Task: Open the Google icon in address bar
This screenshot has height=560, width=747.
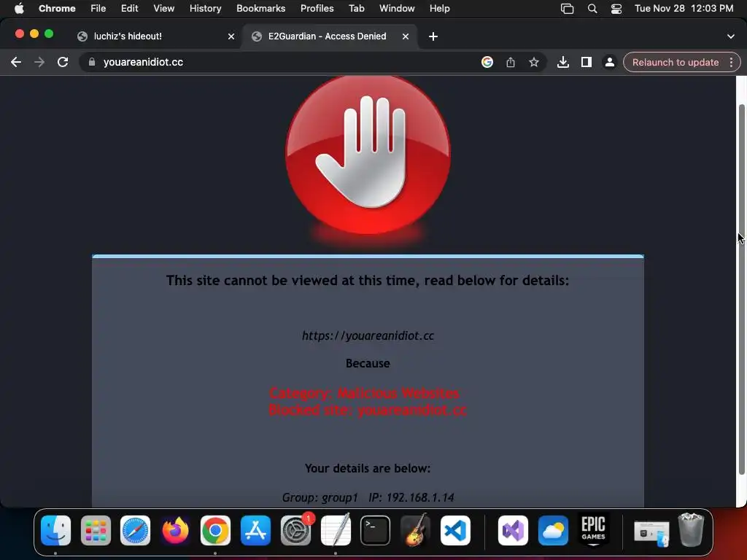Action: coord(487,63)
